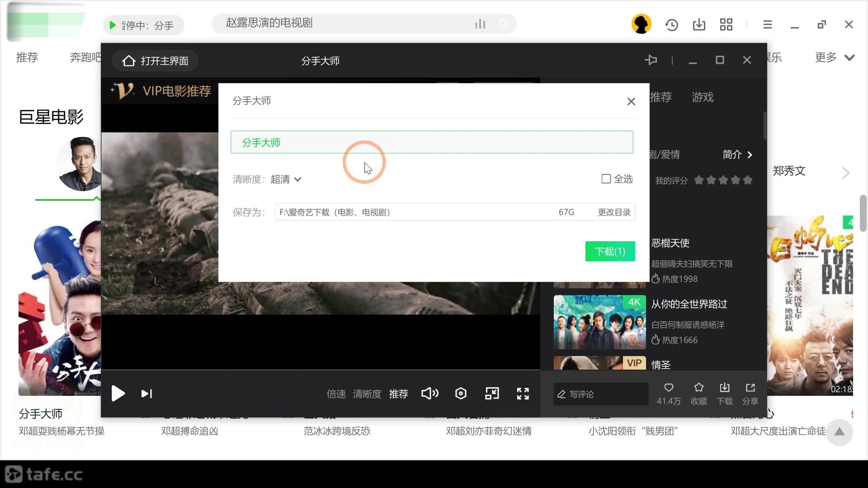Click 更改目录 to change folder

(x=614, y=212)
